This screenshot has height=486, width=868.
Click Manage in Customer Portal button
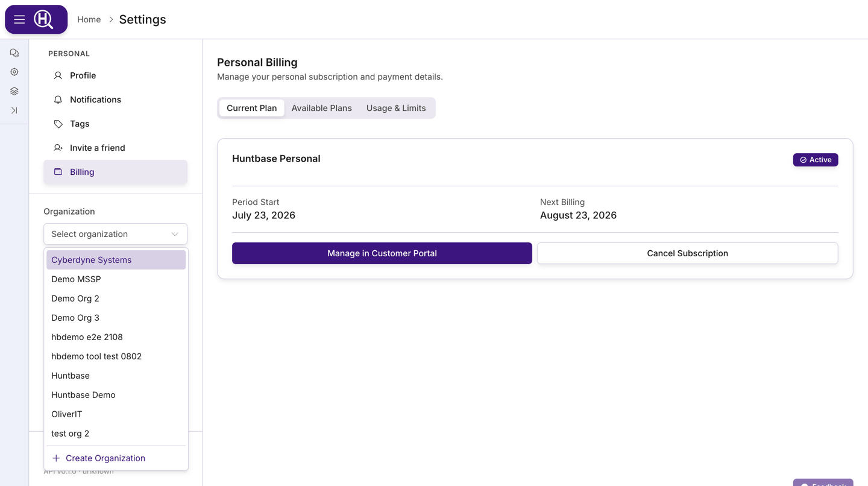pyautogui.click(x=382, y=253)
